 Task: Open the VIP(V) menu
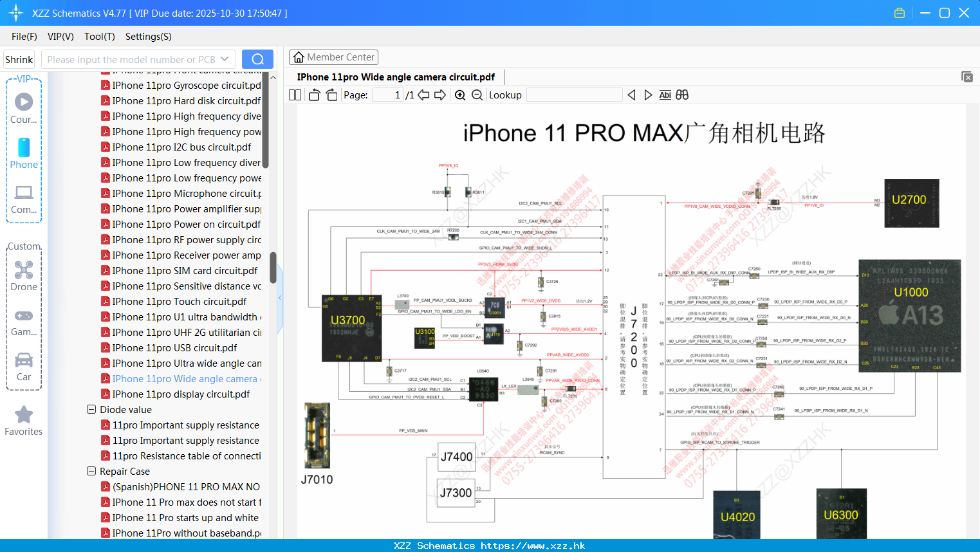60,37
